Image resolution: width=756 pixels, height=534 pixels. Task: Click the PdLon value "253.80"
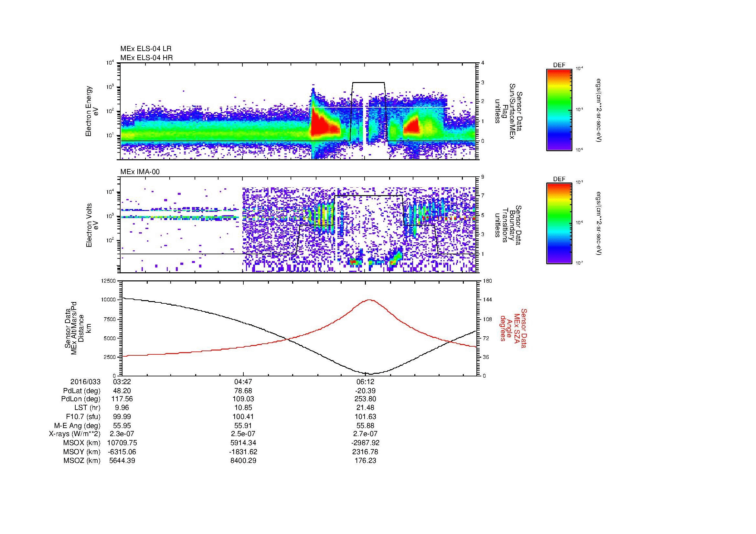366,399
